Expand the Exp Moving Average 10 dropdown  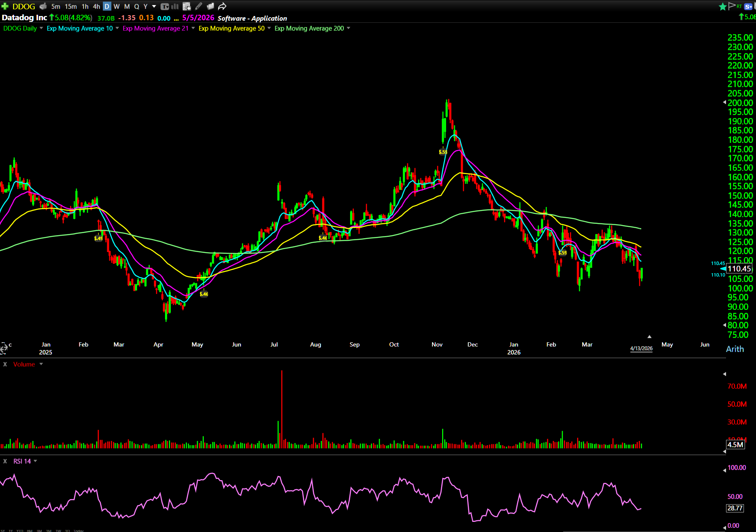117,28
